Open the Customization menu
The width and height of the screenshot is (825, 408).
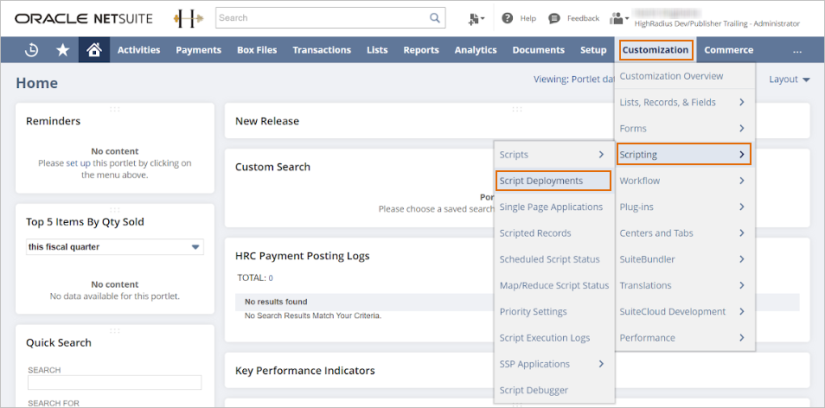click(x=656, y=50)
